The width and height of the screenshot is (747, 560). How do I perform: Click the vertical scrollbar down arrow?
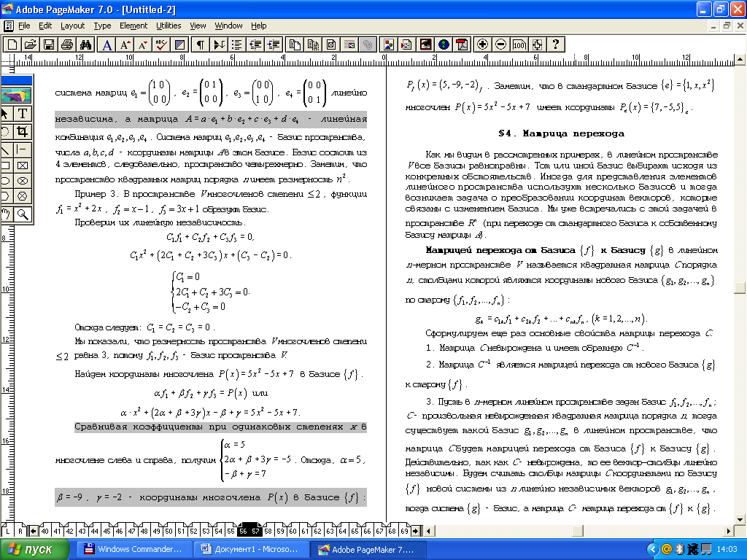click(740, 519)
